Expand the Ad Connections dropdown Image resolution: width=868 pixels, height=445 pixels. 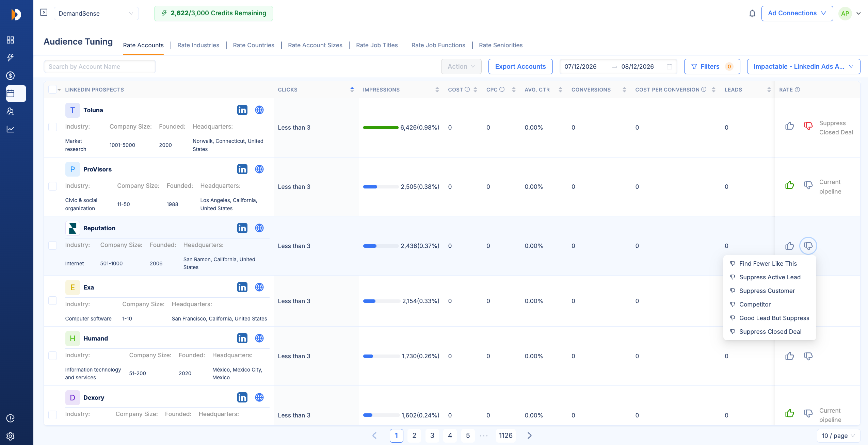(797, 13)
